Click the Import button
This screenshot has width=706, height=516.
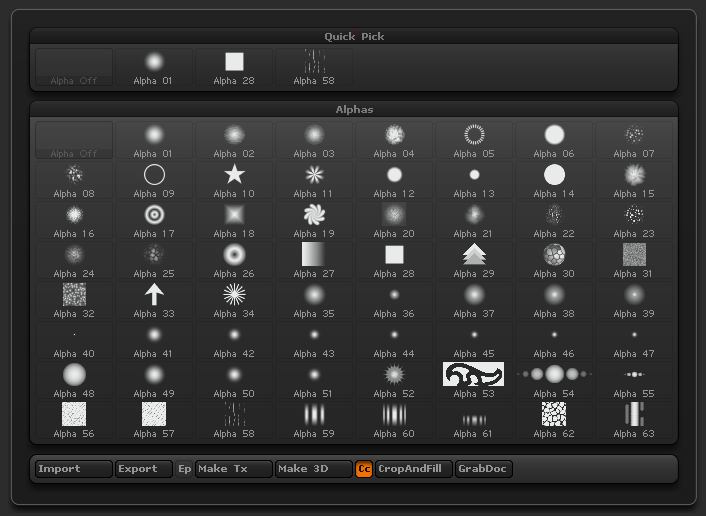click(x=74, y=469)
